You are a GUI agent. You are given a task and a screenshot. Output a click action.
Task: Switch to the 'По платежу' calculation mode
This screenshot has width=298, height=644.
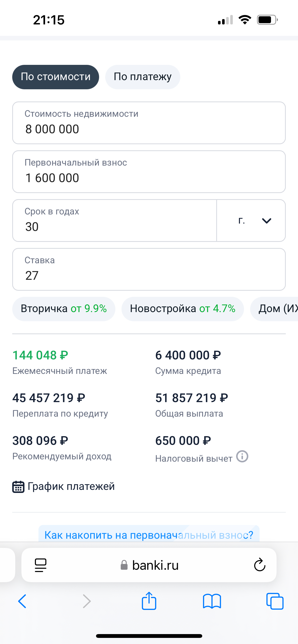(x=143, y=77)
